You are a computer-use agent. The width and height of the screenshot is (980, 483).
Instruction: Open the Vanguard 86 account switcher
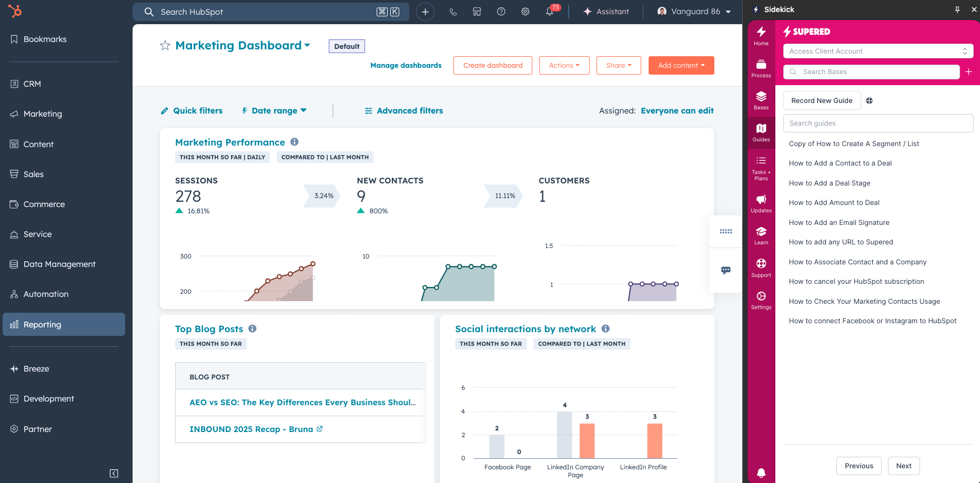[x=693, y=11]
